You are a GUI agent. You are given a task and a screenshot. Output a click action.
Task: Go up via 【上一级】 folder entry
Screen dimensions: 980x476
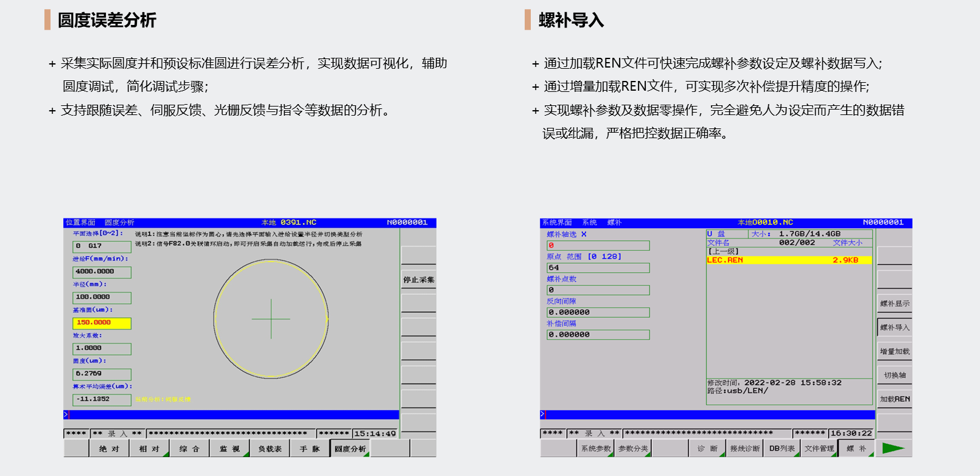(723, 251)
